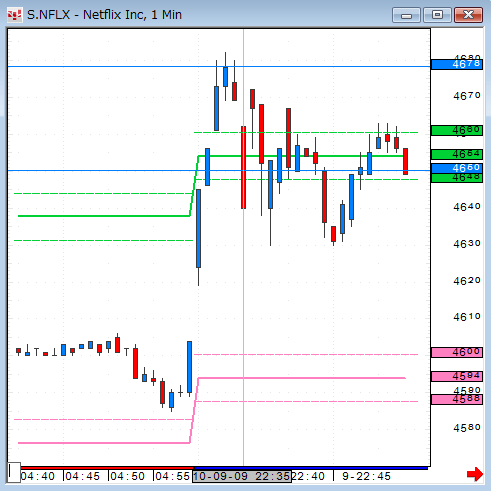
Task: Click the chart application icon in title bar
Action: coord(15,15)
